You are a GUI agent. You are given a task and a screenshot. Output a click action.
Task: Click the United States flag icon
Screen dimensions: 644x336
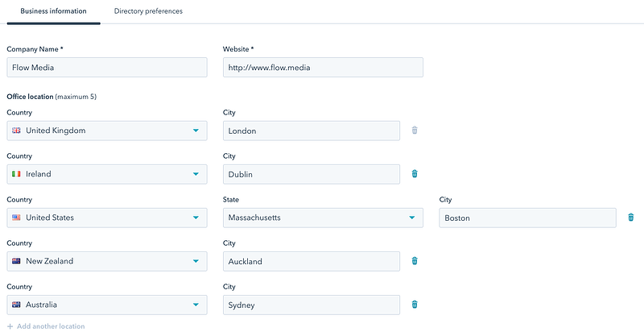click(16, 218)
